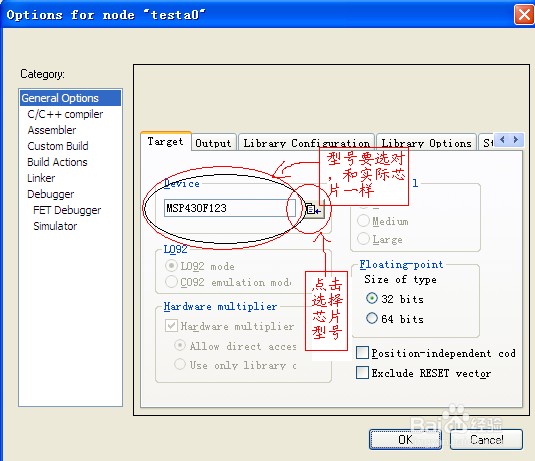Select Linker category
Viewport: 535px width, 461px height.
tap(41, 178)
